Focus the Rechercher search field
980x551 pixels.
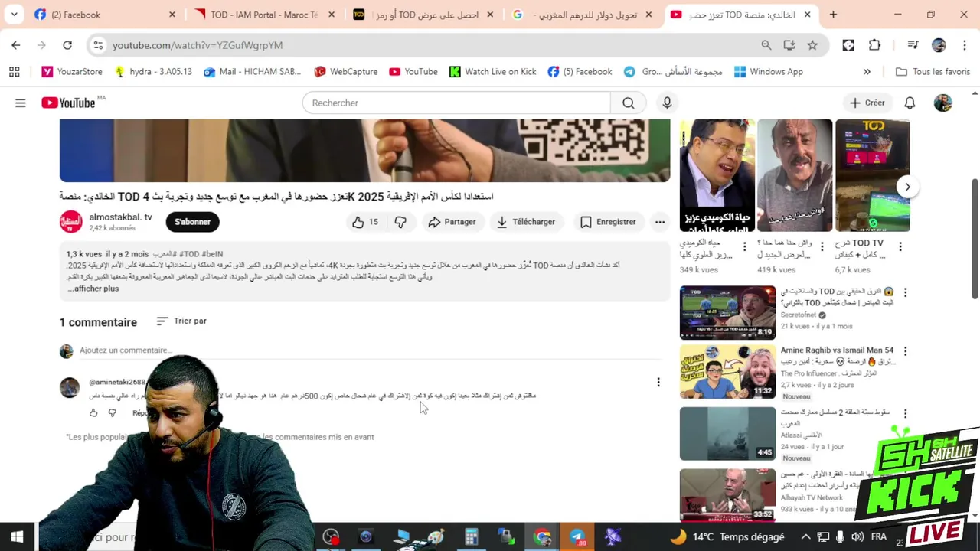(456, 103)
